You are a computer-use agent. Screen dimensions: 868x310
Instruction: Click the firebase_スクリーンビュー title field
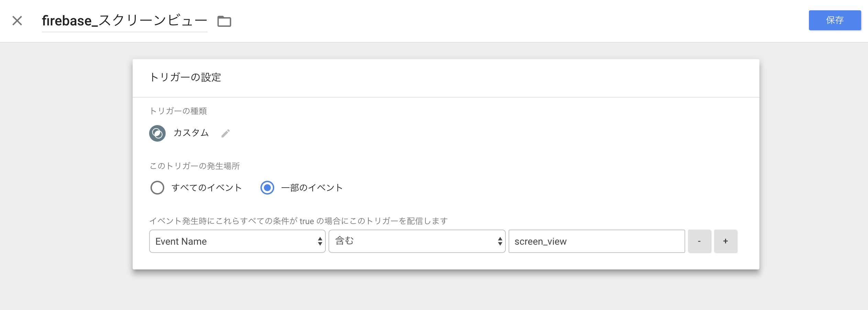(x=124, y=21)
